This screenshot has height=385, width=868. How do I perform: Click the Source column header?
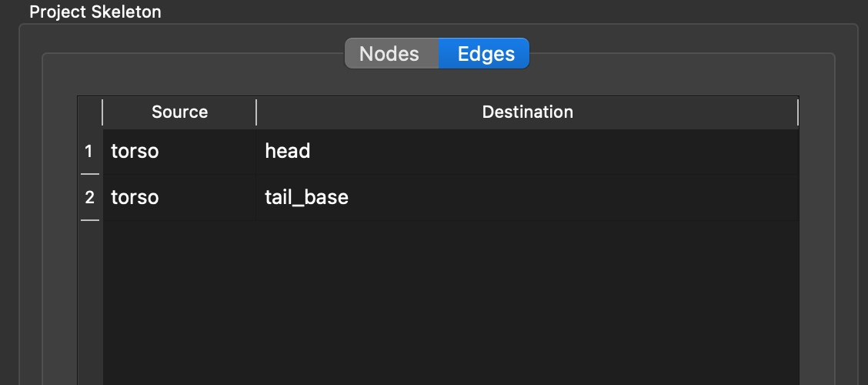179,112
